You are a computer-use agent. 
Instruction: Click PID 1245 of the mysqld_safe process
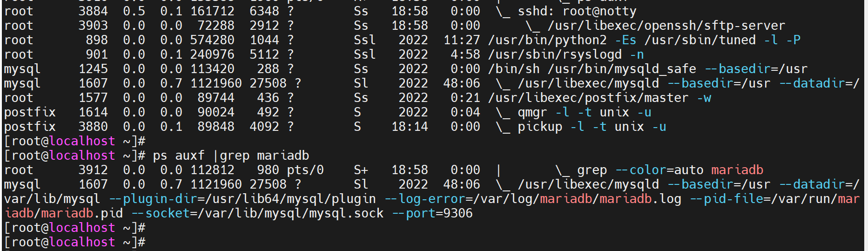[93, 69]
